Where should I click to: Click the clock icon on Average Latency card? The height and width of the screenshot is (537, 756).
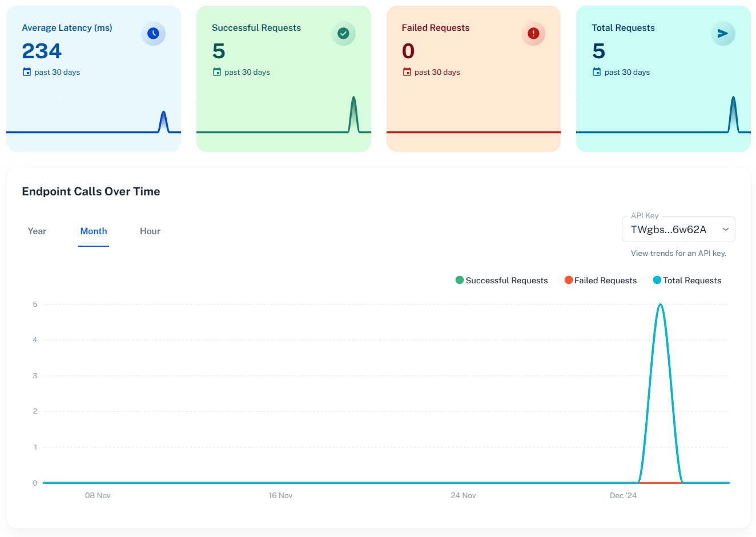coord(153,34)
